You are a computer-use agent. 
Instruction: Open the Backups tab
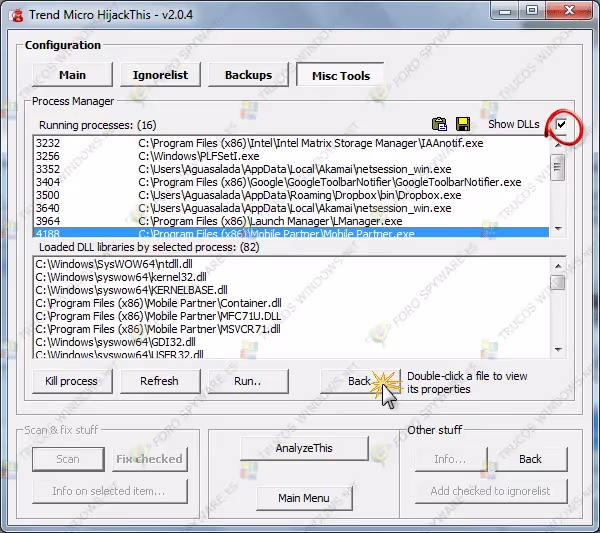(x=248, y=75)
